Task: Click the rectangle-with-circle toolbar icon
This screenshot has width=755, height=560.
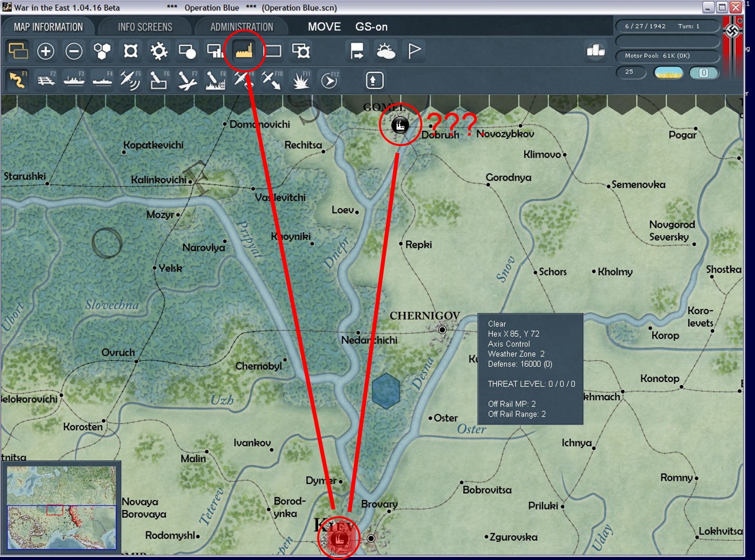Action: [187, 51]
